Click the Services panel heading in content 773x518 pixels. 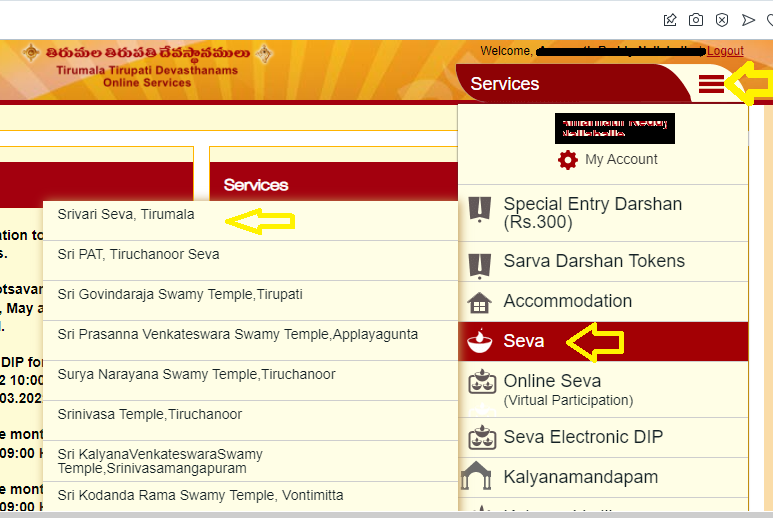(255, 185)
